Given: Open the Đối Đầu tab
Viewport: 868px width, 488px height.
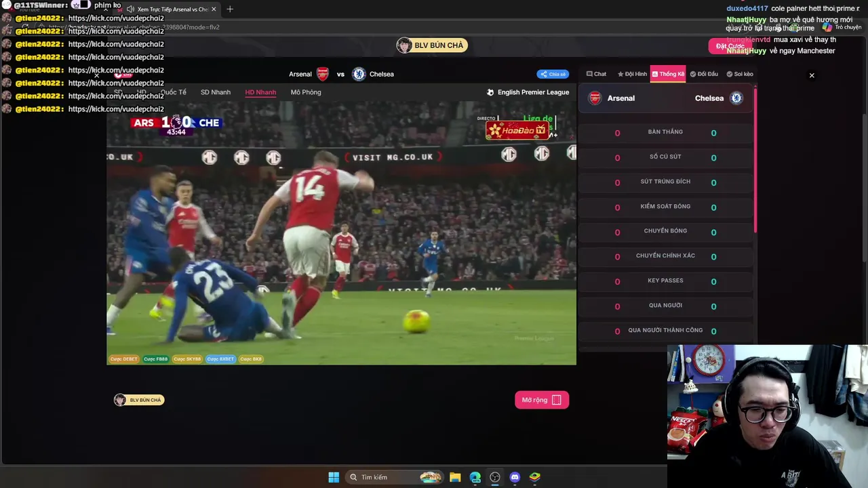Looking at the screenshot, I should coord(704,74).
